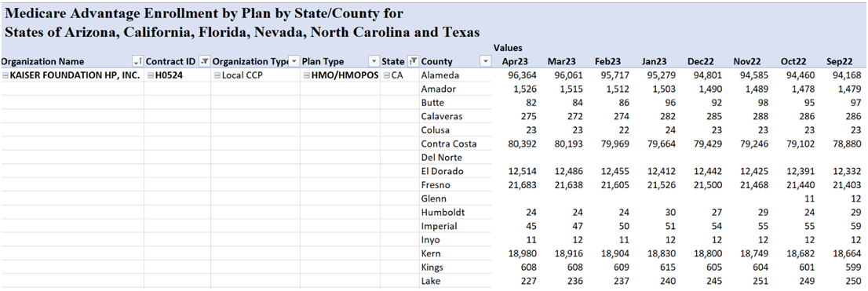Open the Organization Name sort dropdown

click(137, 62)
